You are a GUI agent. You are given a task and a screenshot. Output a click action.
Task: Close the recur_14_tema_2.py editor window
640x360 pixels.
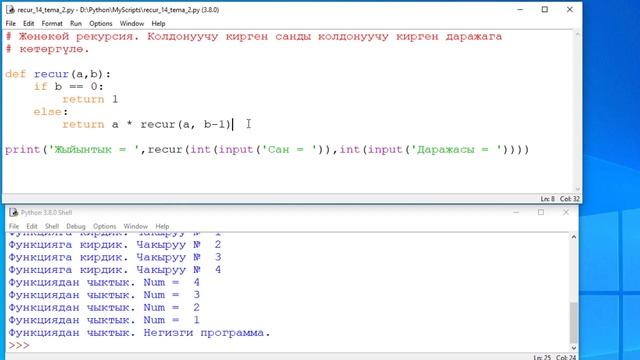click(x=570, y=9)
